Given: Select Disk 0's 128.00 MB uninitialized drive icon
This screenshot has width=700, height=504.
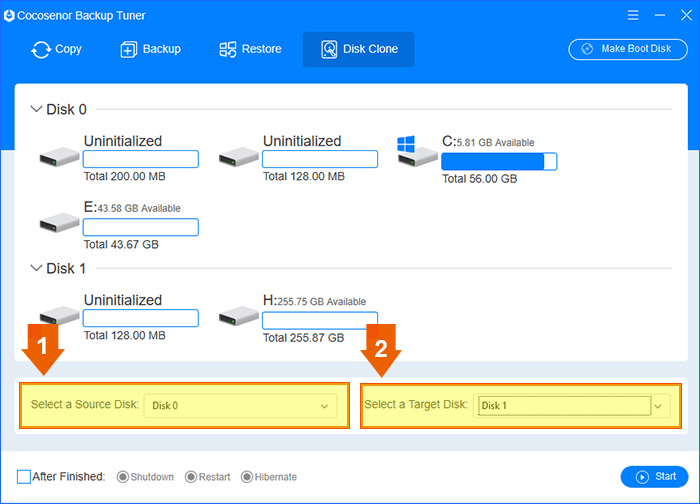Looking at the screenshot, I should click(x=238, y=157).
